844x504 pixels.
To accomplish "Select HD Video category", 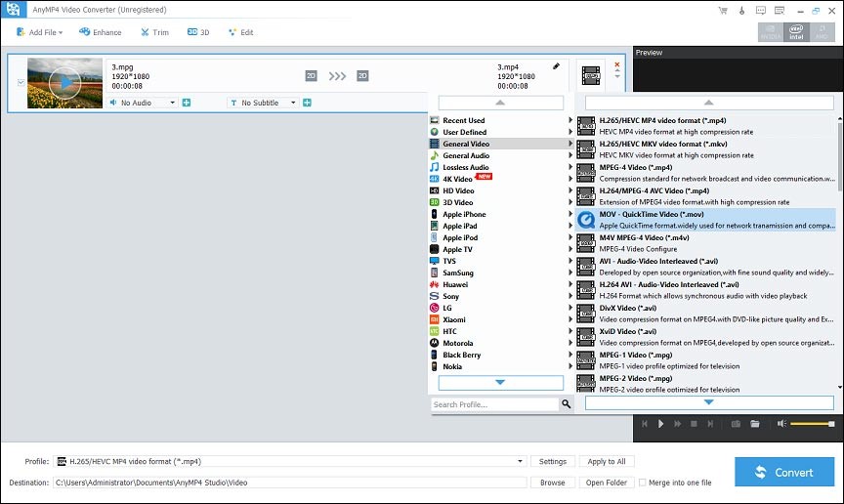I will (500, 190).
